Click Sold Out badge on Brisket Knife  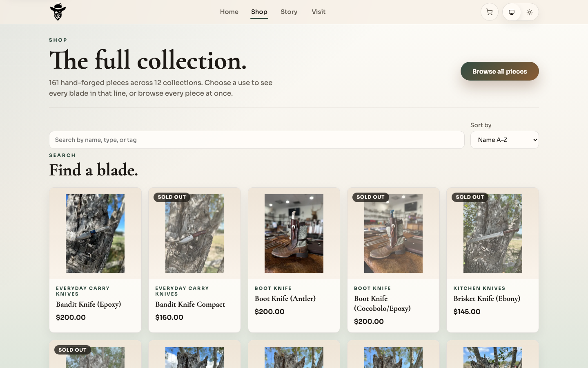coord(470,197)
